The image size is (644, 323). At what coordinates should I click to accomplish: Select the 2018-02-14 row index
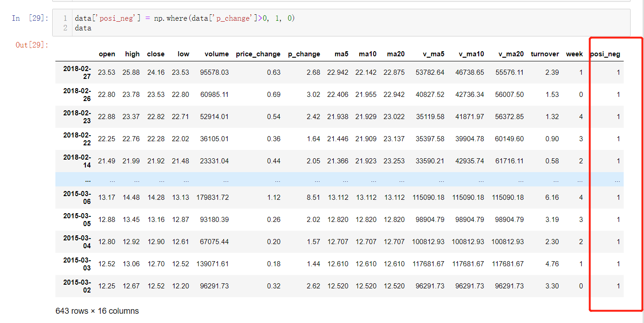coord(77,161)
